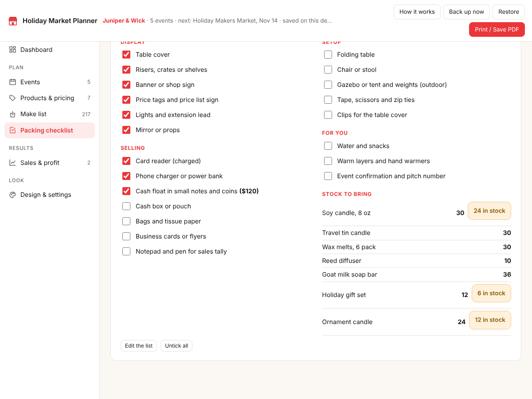Check Gazebo or tent and weights
This screenshot has height=399, width=532.
(328, 85)
